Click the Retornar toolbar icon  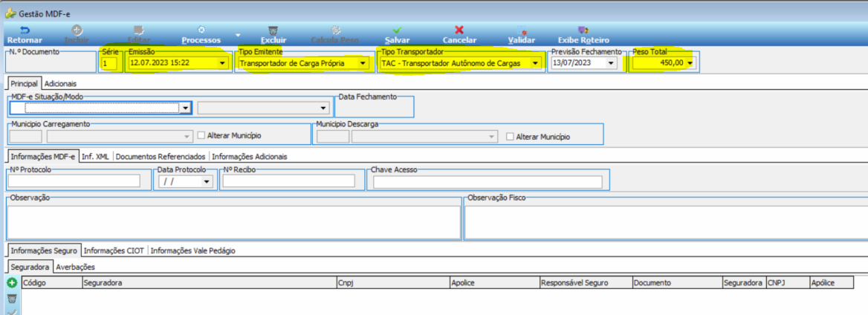point(25,30)
